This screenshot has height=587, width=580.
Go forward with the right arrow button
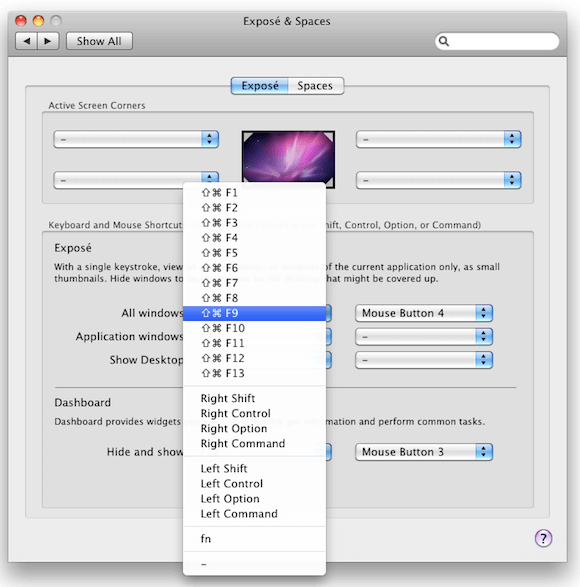(48, 41)
